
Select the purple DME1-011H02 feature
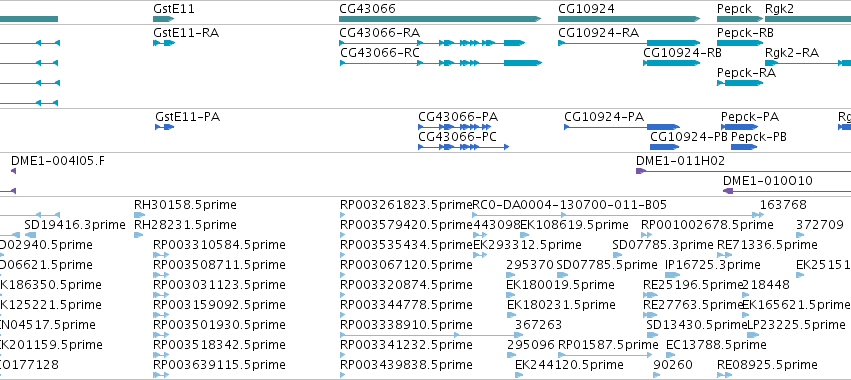pos(744,171)
